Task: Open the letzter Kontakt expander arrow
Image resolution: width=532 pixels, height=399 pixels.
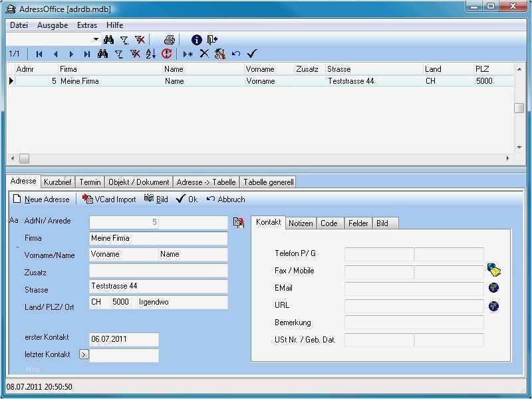Action: (82, 355)
